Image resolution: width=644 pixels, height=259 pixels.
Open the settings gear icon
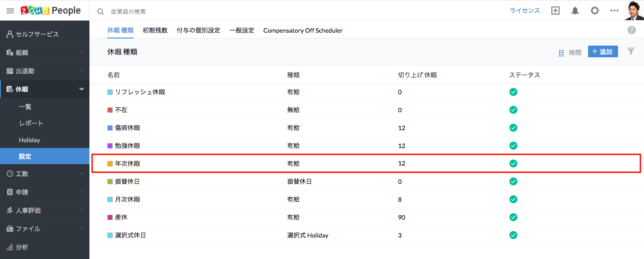tap(595, 11)
